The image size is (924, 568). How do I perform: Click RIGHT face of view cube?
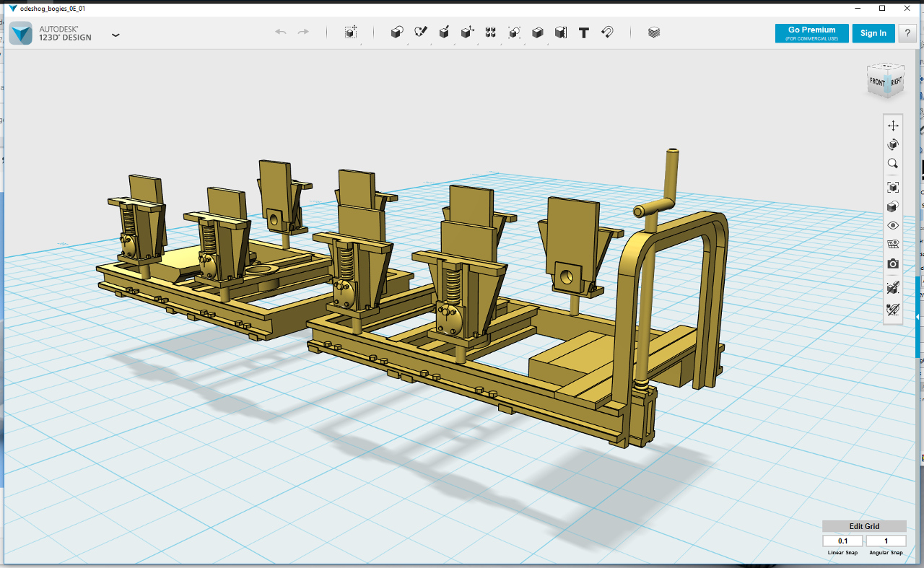coord(896,81)
